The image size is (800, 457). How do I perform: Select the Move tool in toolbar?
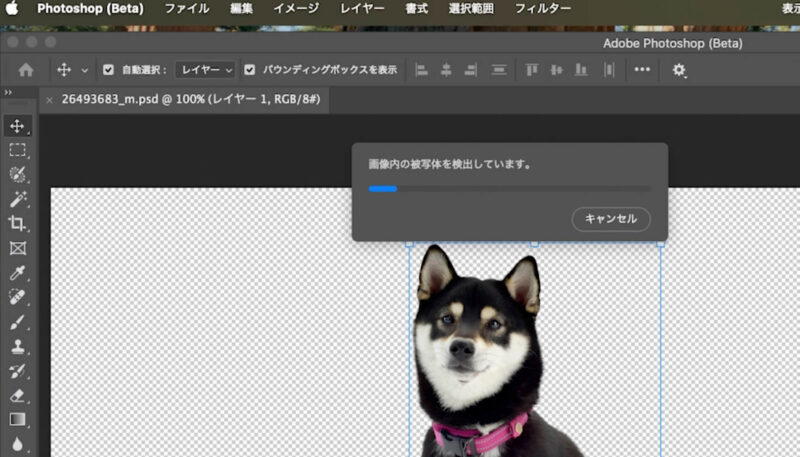[x=17, y=126]
